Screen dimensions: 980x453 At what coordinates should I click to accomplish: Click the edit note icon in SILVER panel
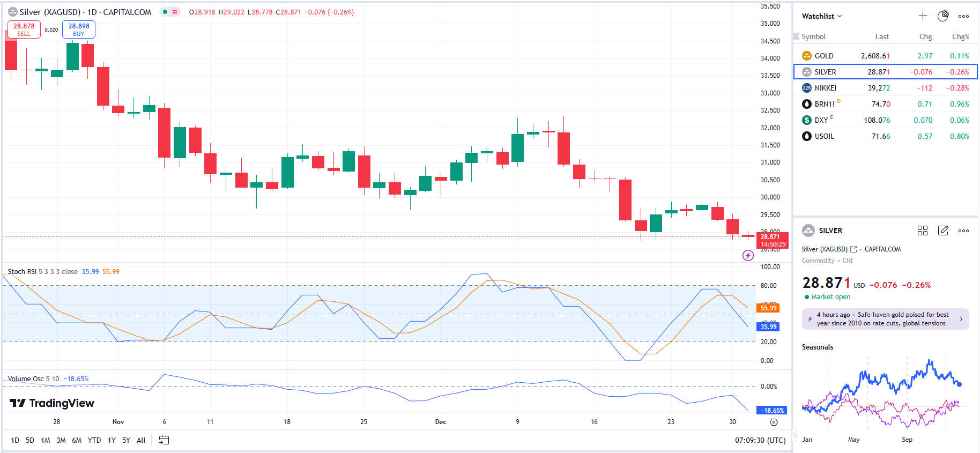tap(943, 231)
